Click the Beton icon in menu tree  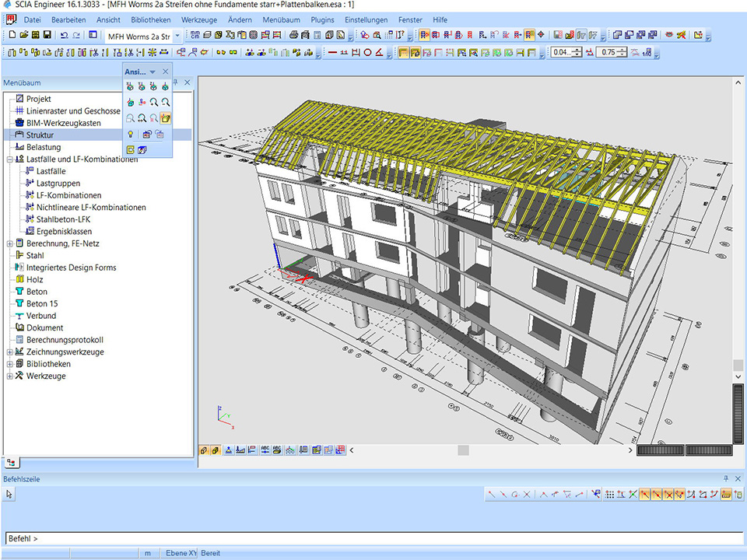[x=19, y=292]
